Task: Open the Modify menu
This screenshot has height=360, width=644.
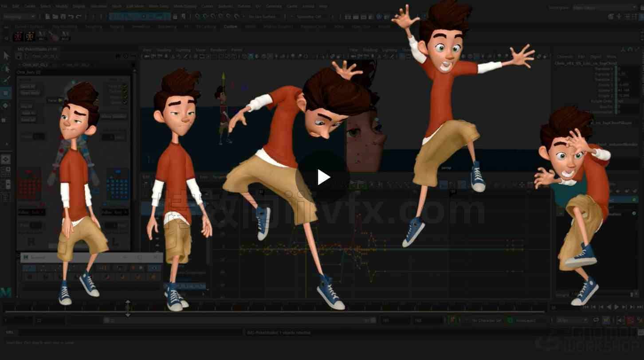Action: coord(62,7)
